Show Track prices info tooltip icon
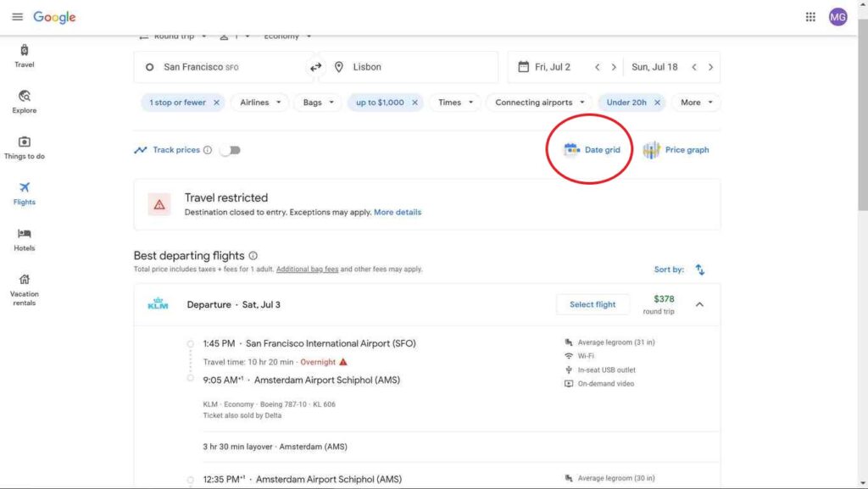Screen dimensions: 868x489 pos(208,150)
